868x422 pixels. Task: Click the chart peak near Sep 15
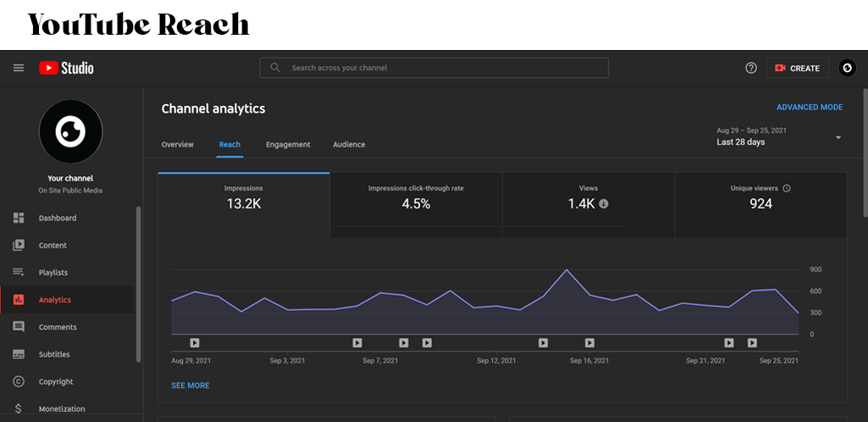click(567, 269)
